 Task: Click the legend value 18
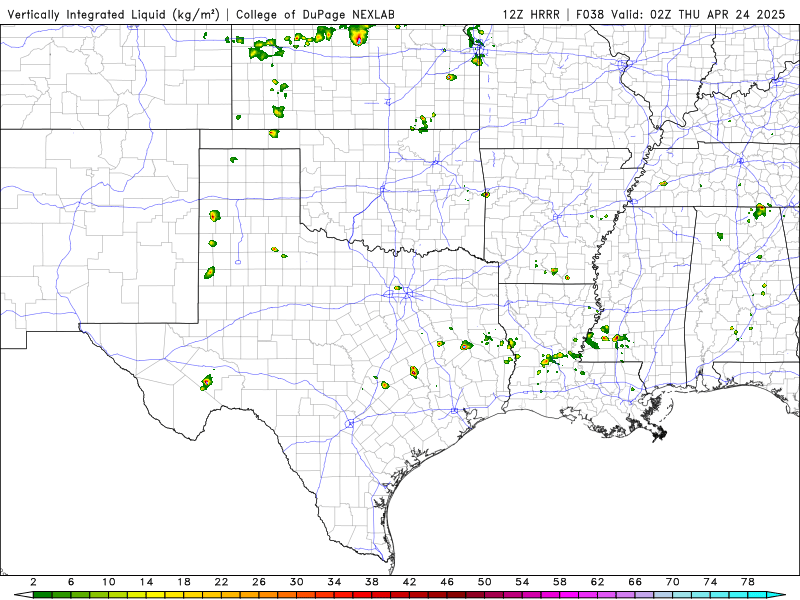point(184,582)
